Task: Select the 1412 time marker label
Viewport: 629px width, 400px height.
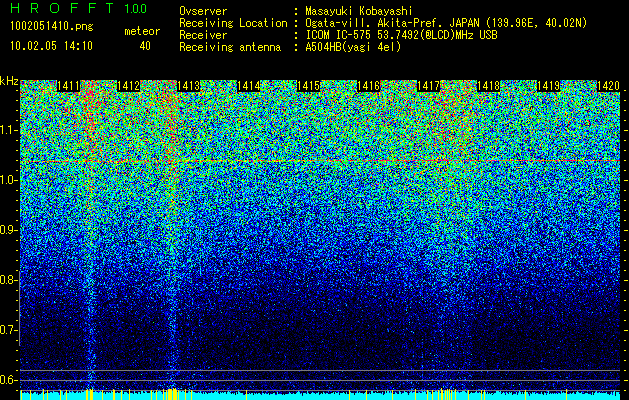Action: [128, 86]
